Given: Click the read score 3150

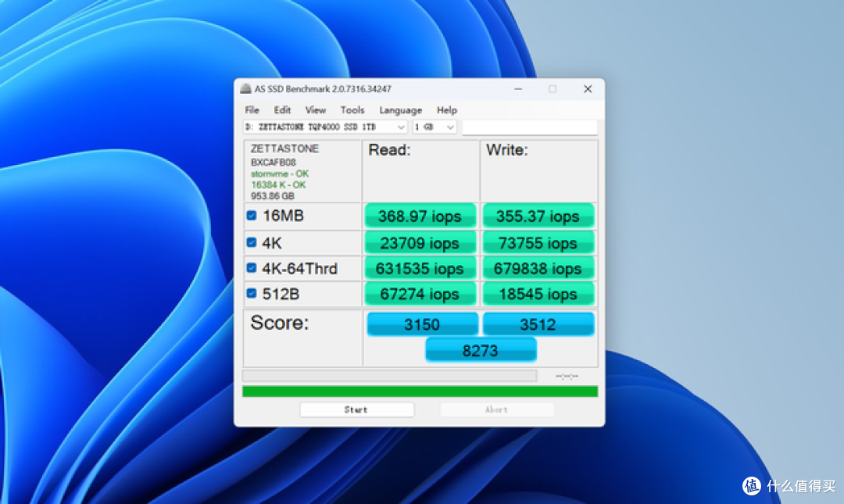Looking at the screenshot, I should [422, 324].
